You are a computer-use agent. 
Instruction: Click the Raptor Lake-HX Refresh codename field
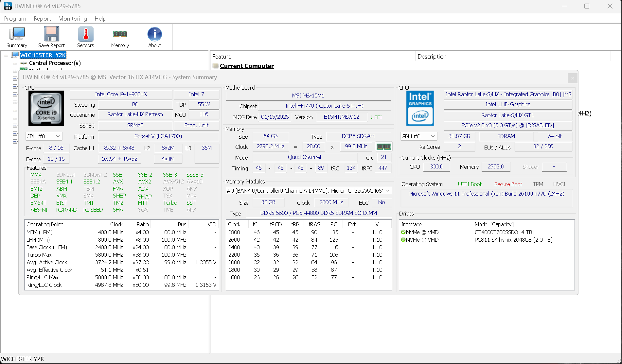pos(135,114)
